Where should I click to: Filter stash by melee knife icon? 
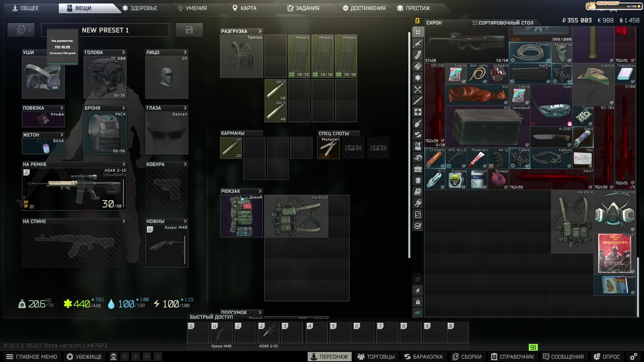418,101
